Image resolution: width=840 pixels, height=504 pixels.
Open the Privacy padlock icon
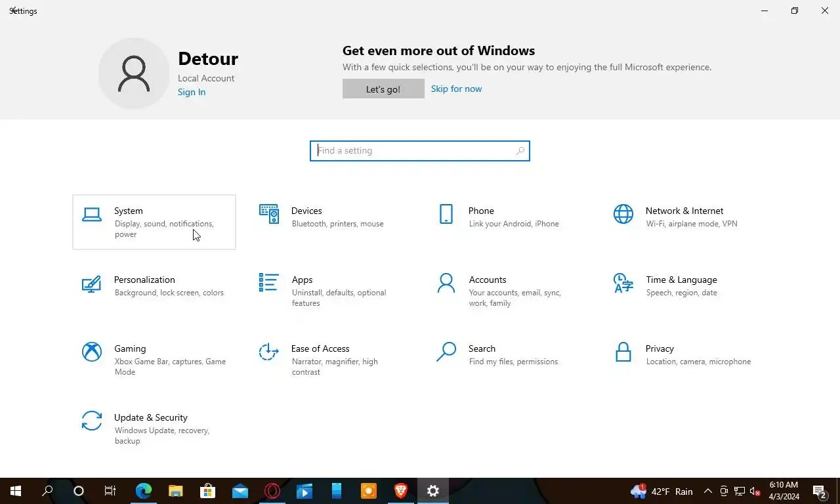[623, 352]
